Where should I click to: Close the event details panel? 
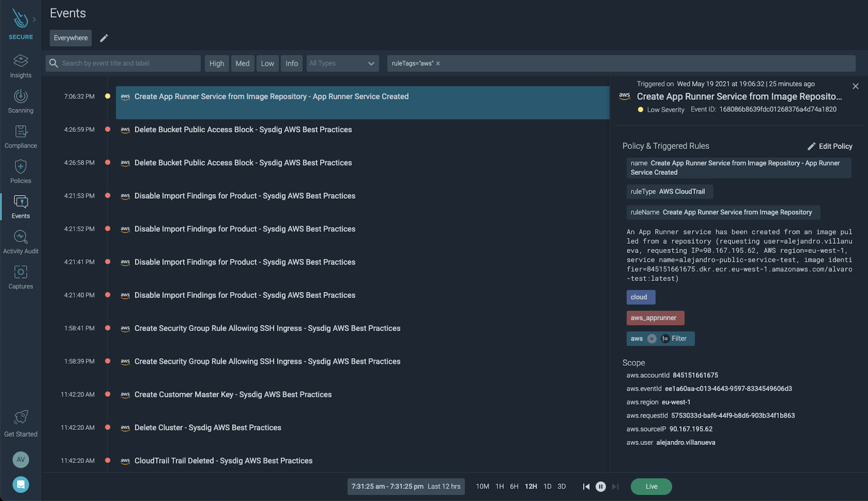point(855,86)
